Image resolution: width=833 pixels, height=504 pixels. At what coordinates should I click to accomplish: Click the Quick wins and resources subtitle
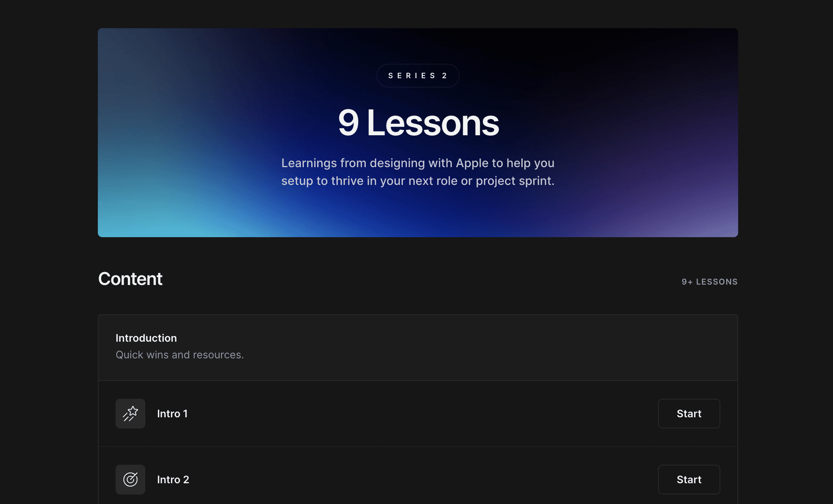[180, 355]
